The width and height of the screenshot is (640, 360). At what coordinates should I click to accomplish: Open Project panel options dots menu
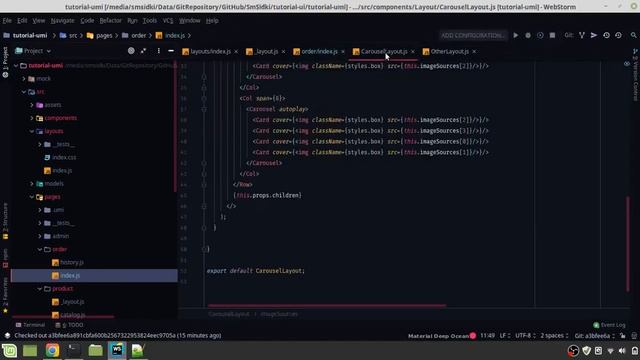click(x=158, y=51)
